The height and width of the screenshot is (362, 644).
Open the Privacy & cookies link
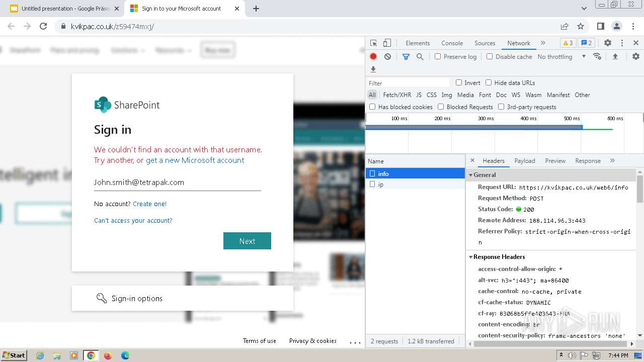pyautogui.click(x=313, y=341)
